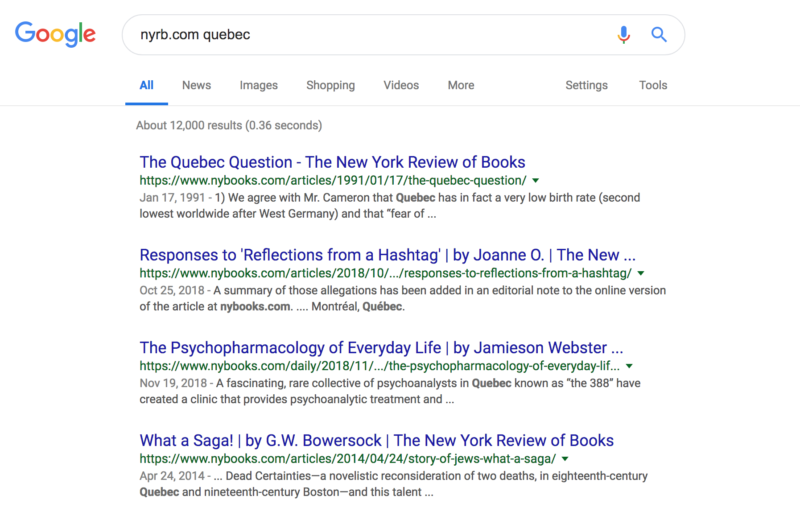The height and width of the screenshot is (512, 800).
Task: Open The Quebec Question result link
Action: 332,162
